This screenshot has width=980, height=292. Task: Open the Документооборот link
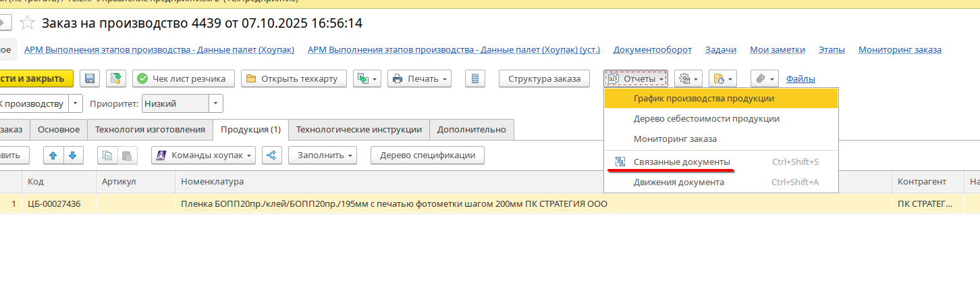point(652,49)
